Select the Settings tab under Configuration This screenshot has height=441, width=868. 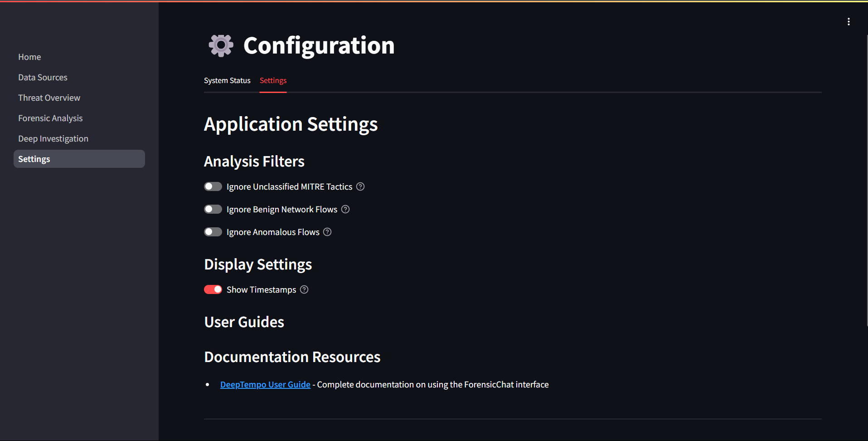point(273,81)
